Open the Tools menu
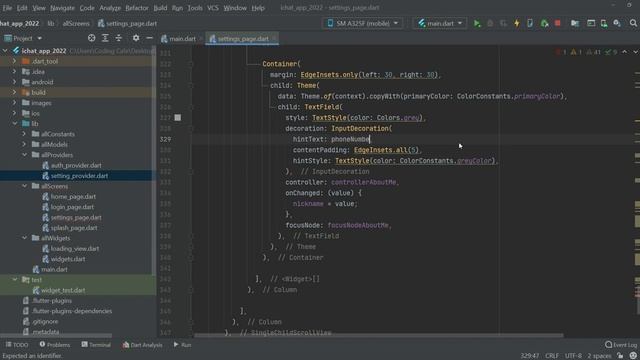 [195, 8]
